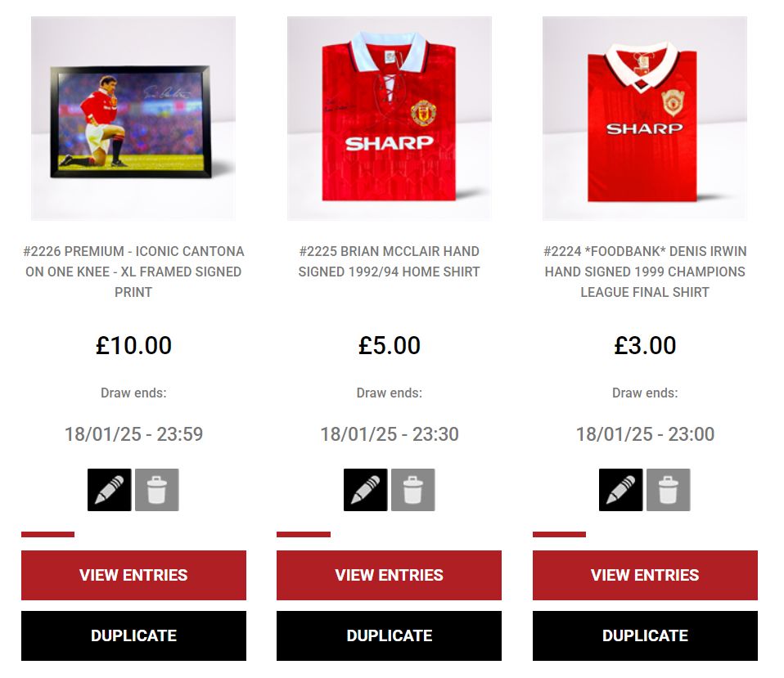The image size is (784, 678).
Task: Open the Denis Irwin 1999 shirt image
Action: pos(645,119)
